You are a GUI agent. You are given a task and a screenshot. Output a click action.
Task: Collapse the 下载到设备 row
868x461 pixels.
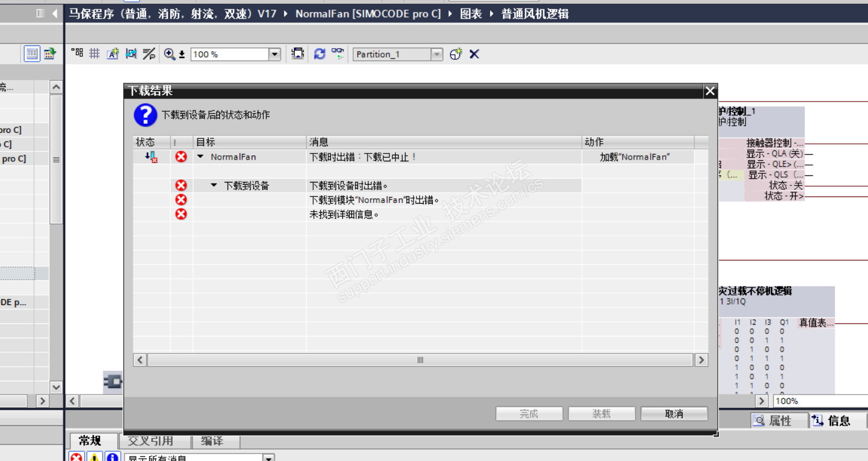tap(214, 185)
